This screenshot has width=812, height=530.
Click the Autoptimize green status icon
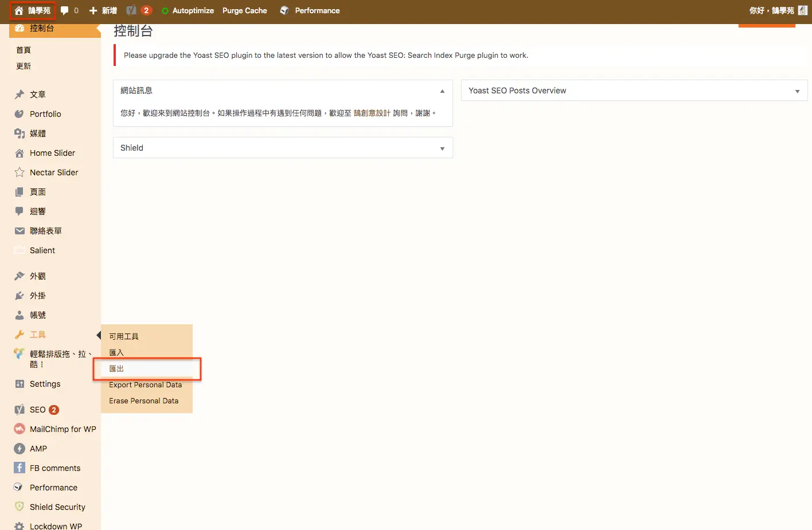tap(165, 11)
